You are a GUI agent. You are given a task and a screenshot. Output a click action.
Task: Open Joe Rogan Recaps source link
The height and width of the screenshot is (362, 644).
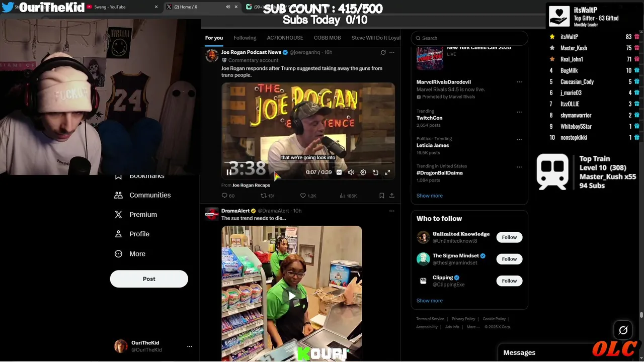tap(251, 185)
